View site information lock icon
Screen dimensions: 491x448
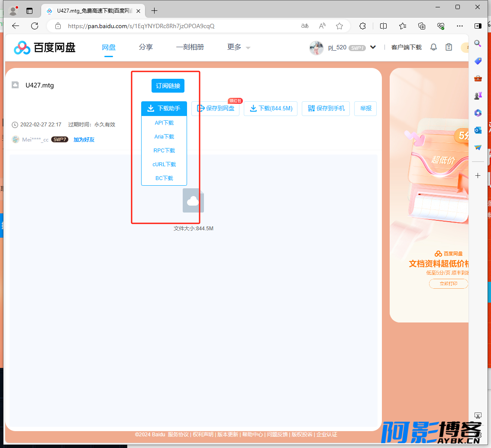(58, 26)
